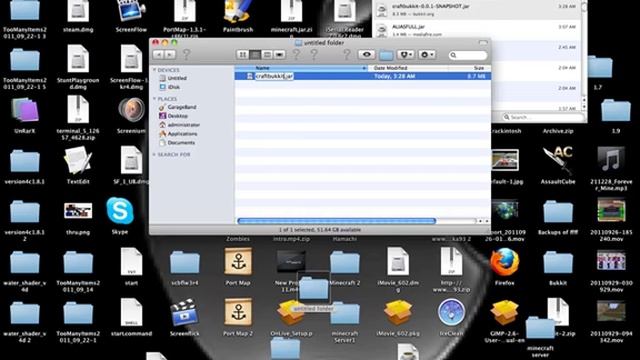Select the GIMP installer package icon
640x360 pixels.
coord(504,313)
